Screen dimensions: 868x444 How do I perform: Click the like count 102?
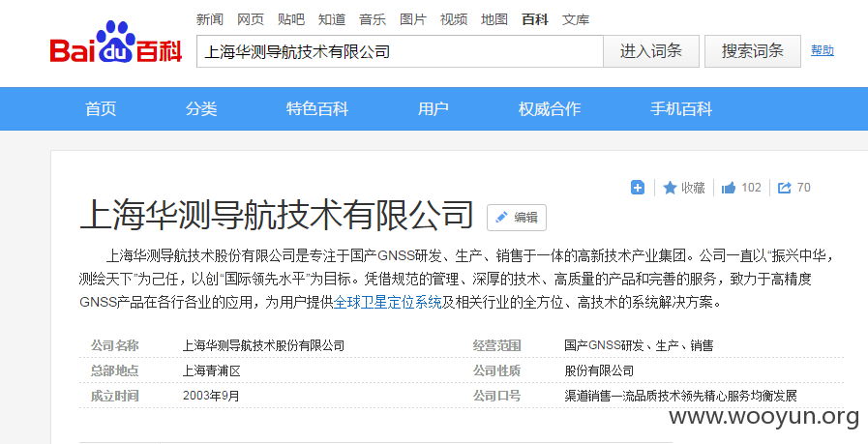[x=751, y=188]
